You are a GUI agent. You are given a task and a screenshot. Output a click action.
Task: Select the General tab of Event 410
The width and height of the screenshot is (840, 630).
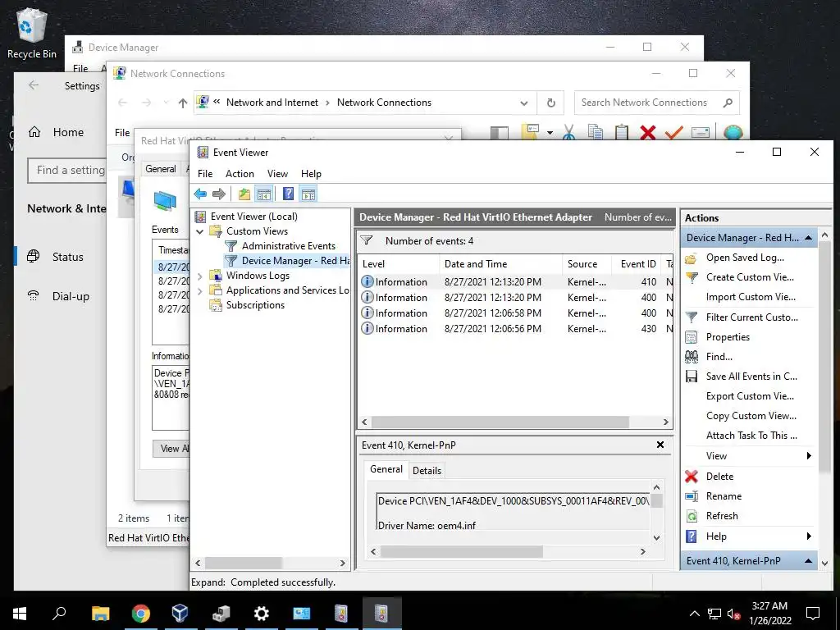pos(386,469)
